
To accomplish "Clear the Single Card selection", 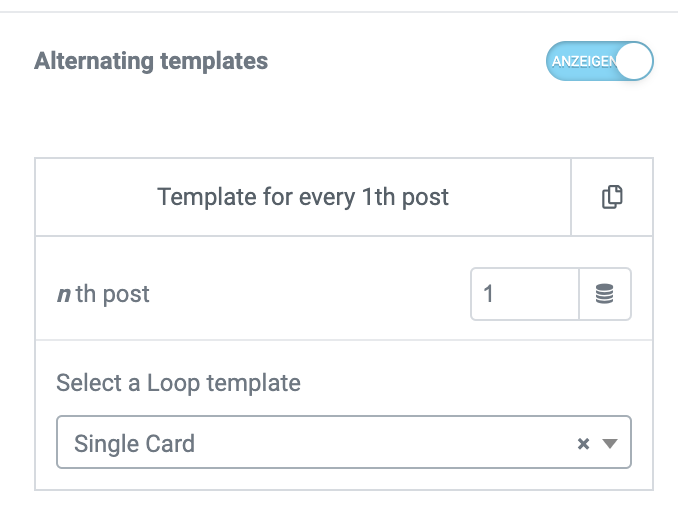I will pyautogui.click(x=584, y=444).
